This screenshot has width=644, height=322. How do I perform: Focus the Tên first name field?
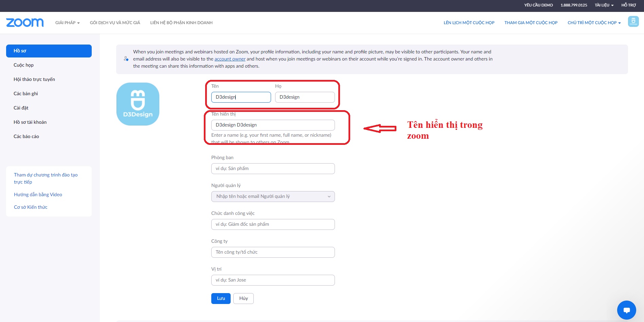pos(241,97)
